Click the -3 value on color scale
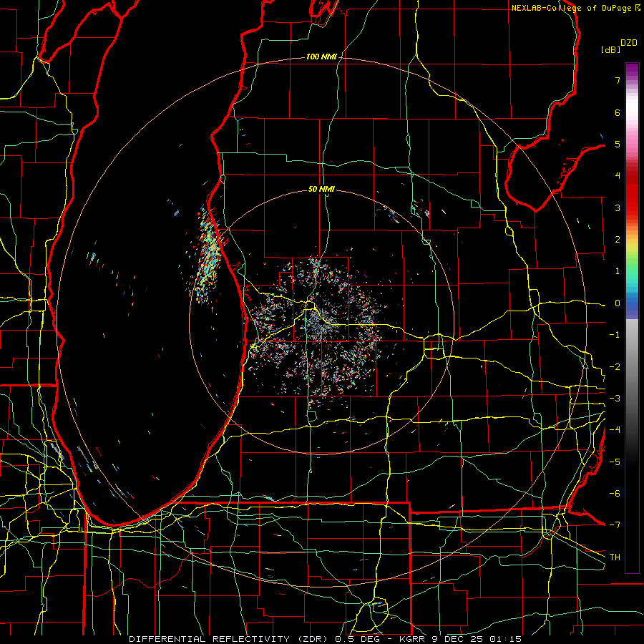Viewport: 644px width, 644px height. point(615,399)
